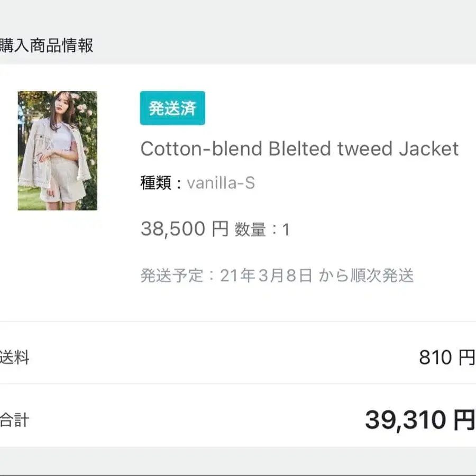Click the model wearing the tweed jacket
476x476 pixels.
pyautogui.click(x=57, y=150)
